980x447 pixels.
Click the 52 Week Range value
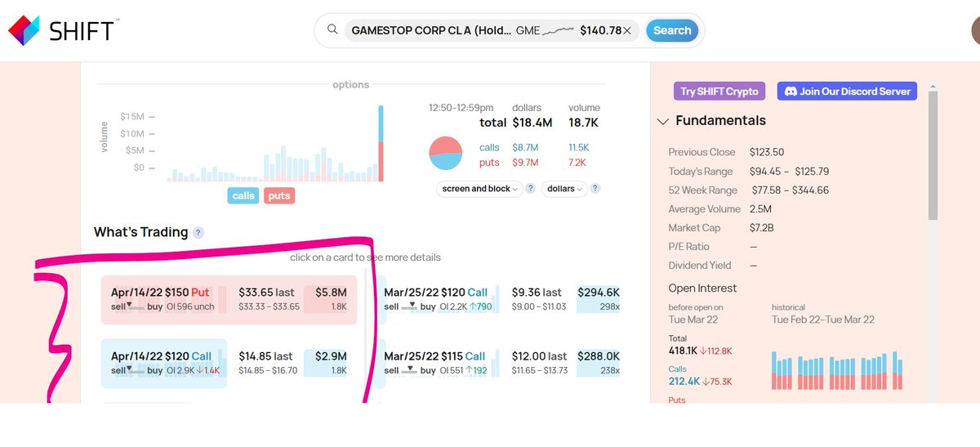(789, 190)
